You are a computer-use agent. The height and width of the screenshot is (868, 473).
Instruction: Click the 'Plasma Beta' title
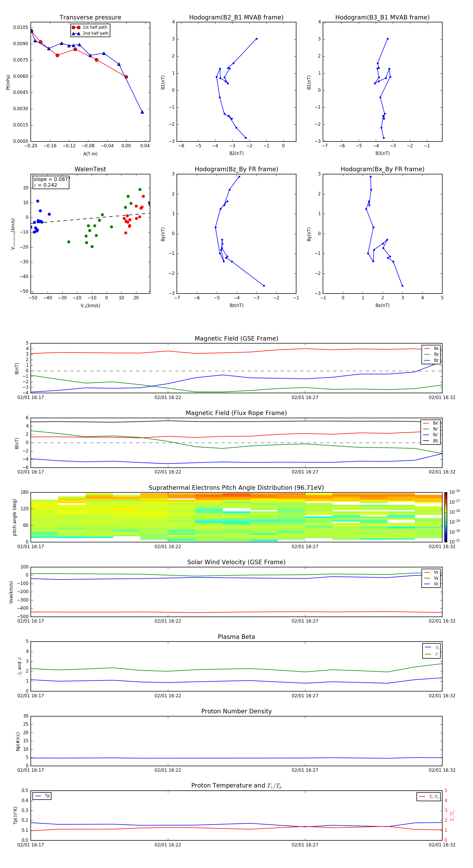(236, 637)
